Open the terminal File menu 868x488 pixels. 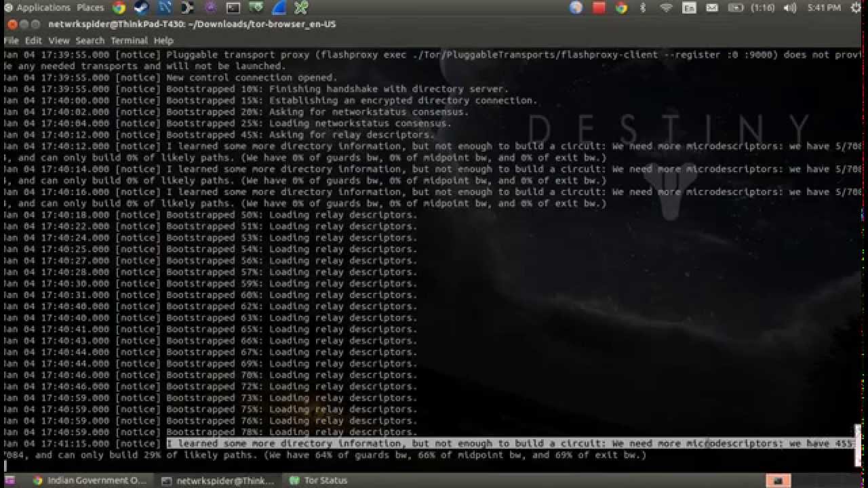click(12, 41)
